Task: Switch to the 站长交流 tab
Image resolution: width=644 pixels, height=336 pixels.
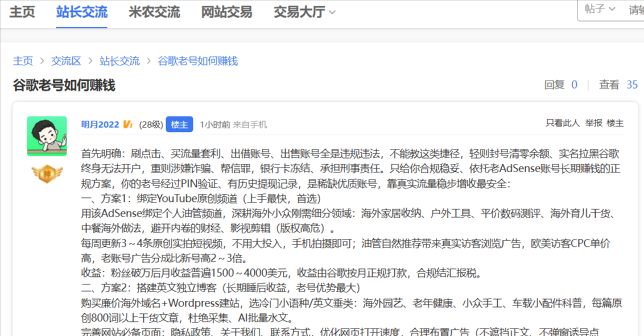Action: point(82,12)
